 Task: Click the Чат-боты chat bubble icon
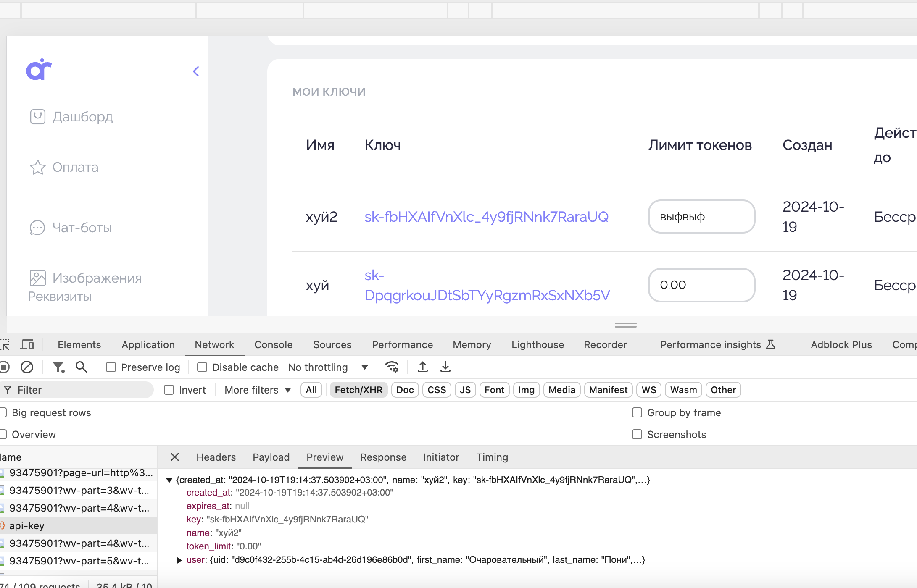[37, 228]
